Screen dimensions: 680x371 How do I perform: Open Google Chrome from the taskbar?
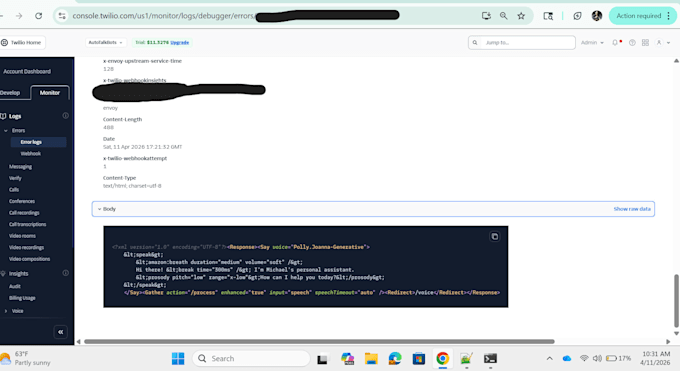tap(442, 358)
